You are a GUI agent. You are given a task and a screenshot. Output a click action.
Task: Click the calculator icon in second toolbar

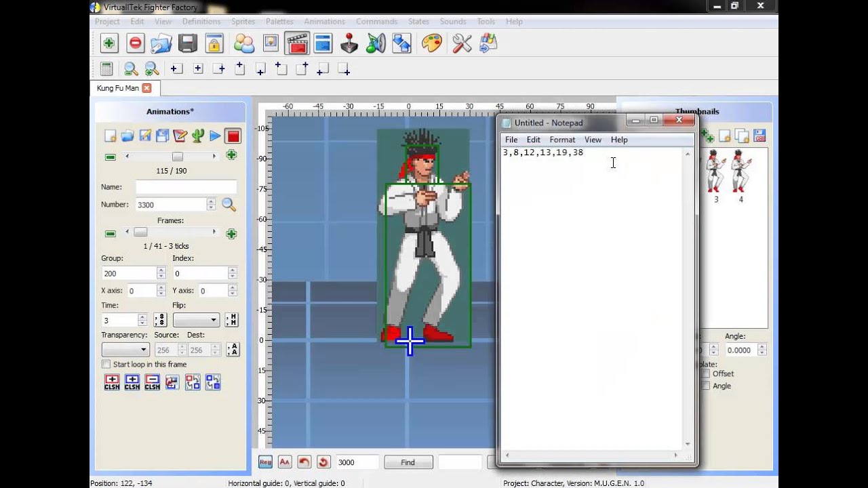pyautogui.click(x=106, y=68)
